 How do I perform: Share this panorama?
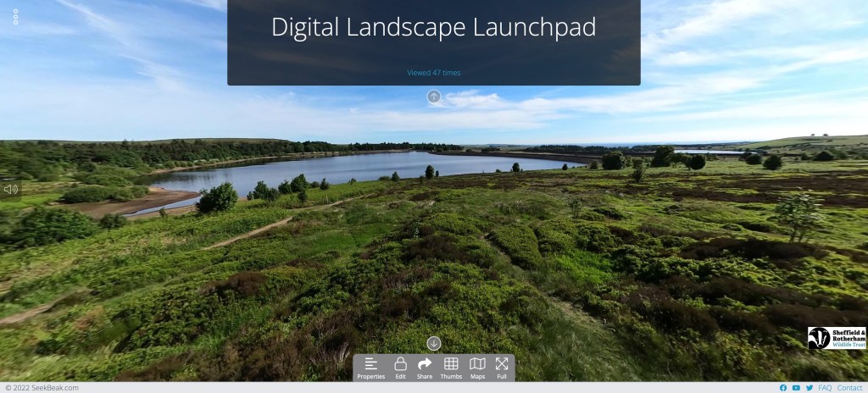pyautogui.click(x=425, y=368)
